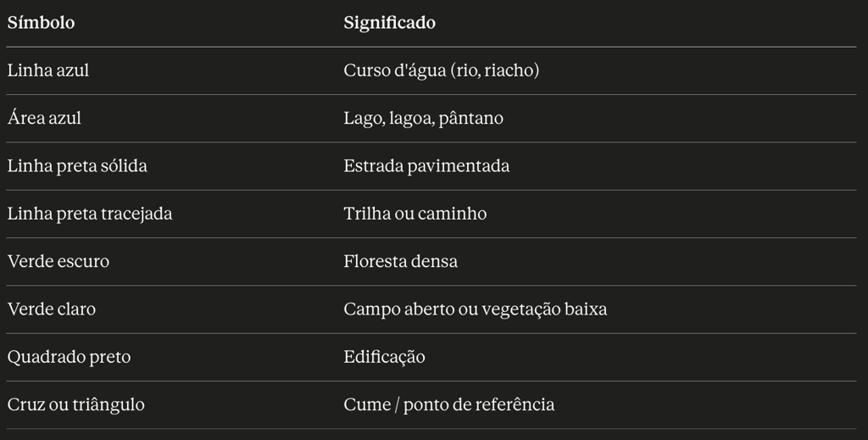The height and width of the screenshot is (440, 868).
Task: Select the 'Verde escuro' cell
Action: point(58,261)
